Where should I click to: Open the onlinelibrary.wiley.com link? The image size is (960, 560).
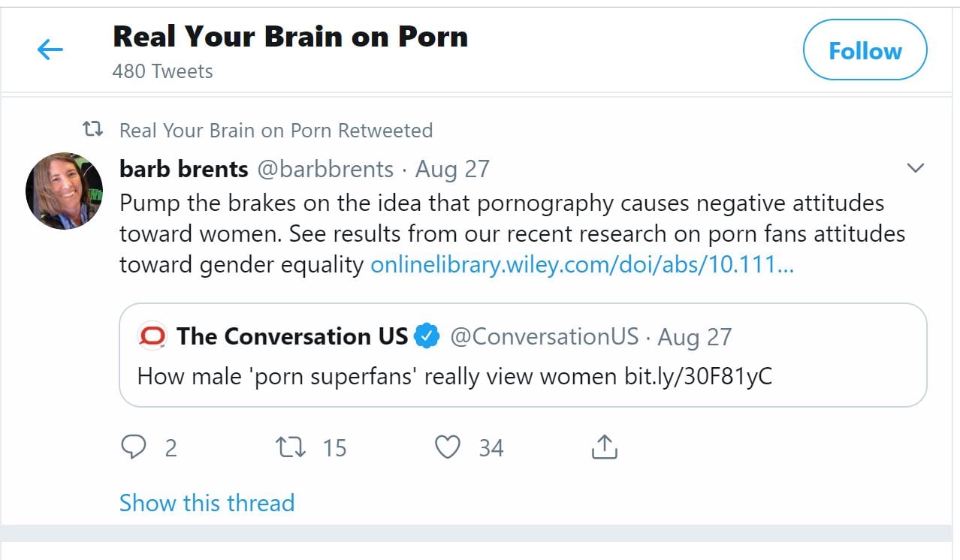coord(581,265)
